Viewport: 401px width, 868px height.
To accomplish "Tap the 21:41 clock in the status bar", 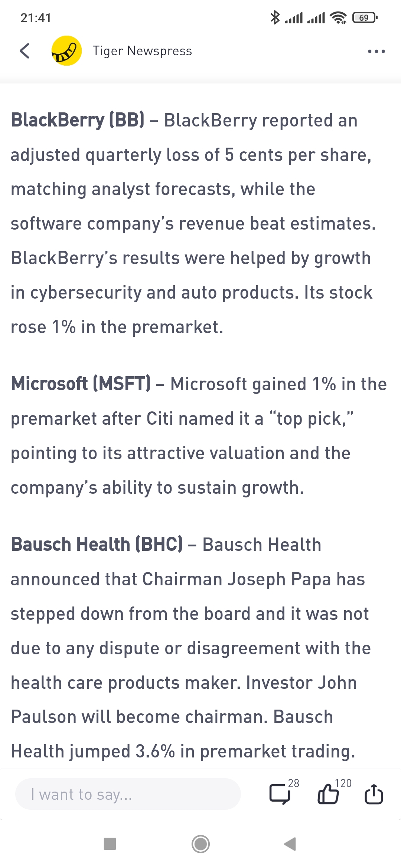I will click(36, 18).
